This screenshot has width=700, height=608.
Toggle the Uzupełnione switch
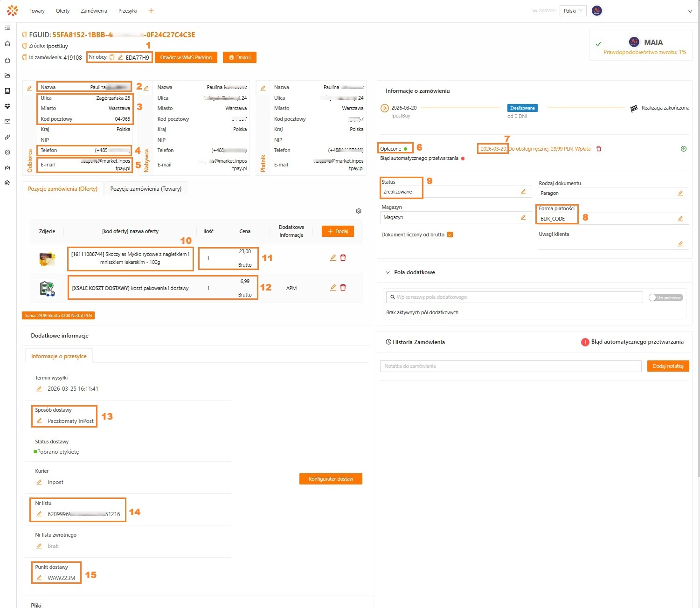665,297
